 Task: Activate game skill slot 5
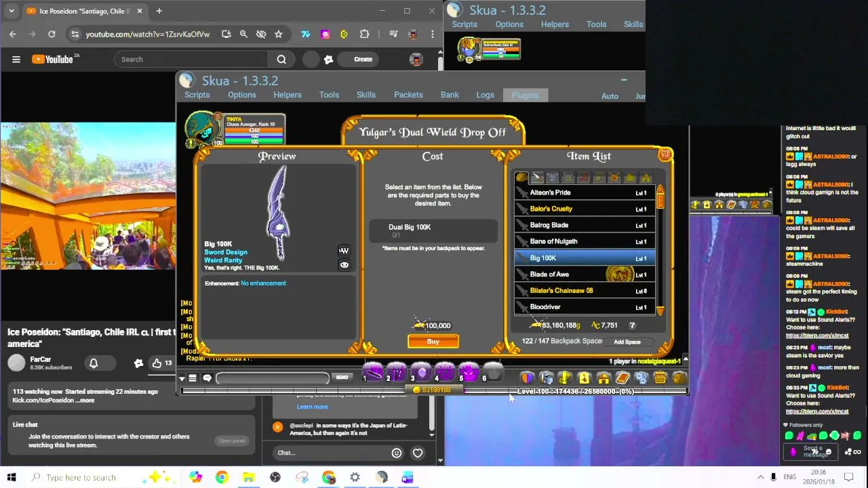coord(469,372)
